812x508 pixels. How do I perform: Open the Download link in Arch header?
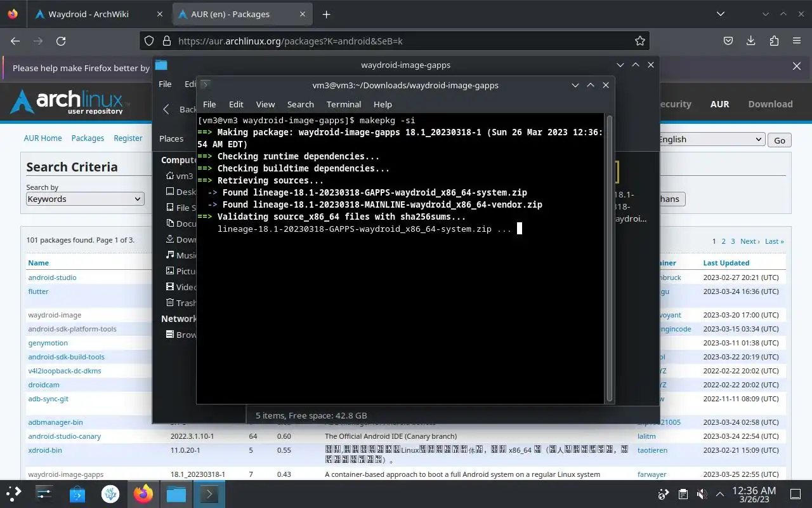click(770, 104)
